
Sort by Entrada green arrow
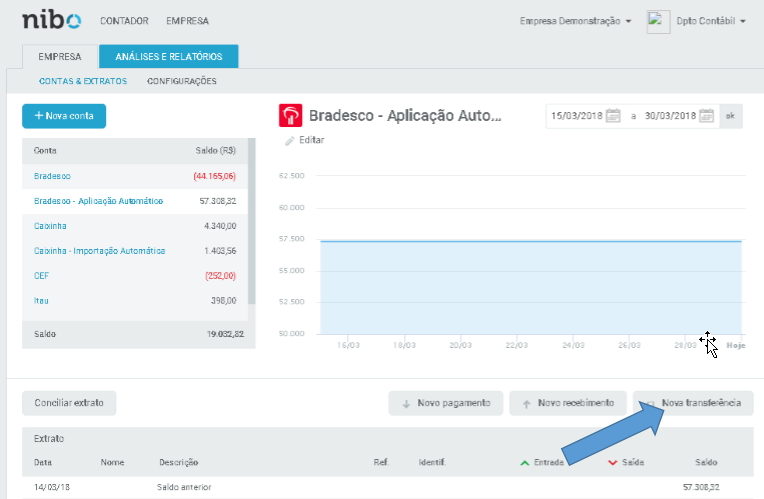(x=525, y=462)
